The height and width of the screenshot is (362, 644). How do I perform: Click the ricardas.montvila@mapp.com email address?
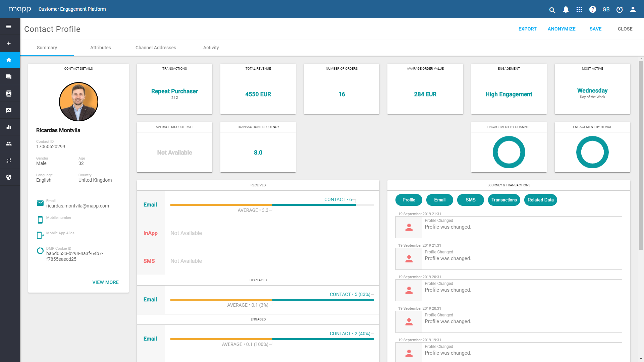click(x=77, y=206)
